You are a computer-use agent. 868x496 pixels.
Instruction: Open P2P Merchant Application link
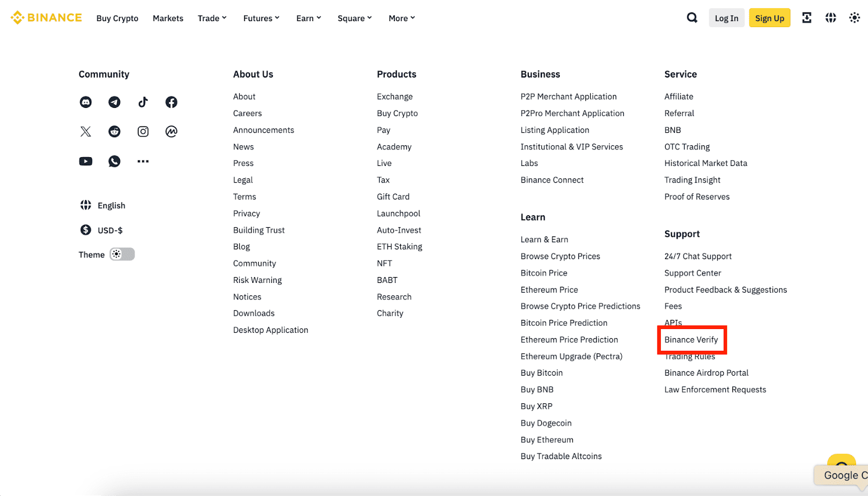pos(569,96)
